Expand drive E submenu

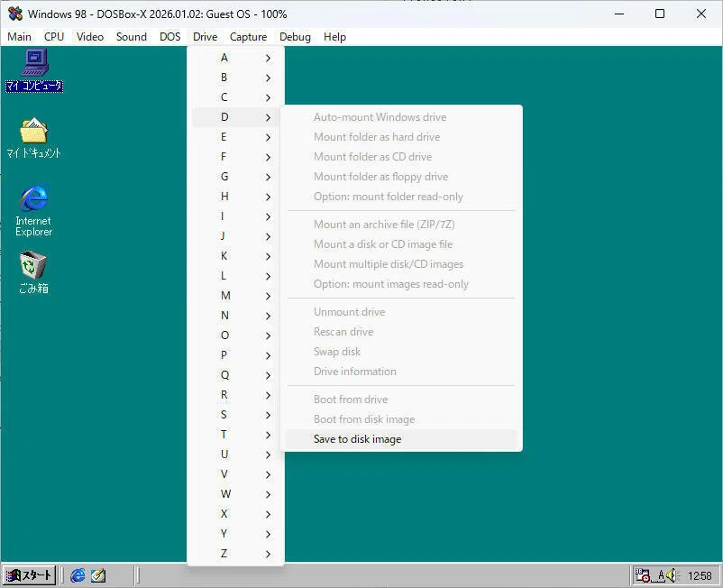pyautogui.click(x=235, y=137)
